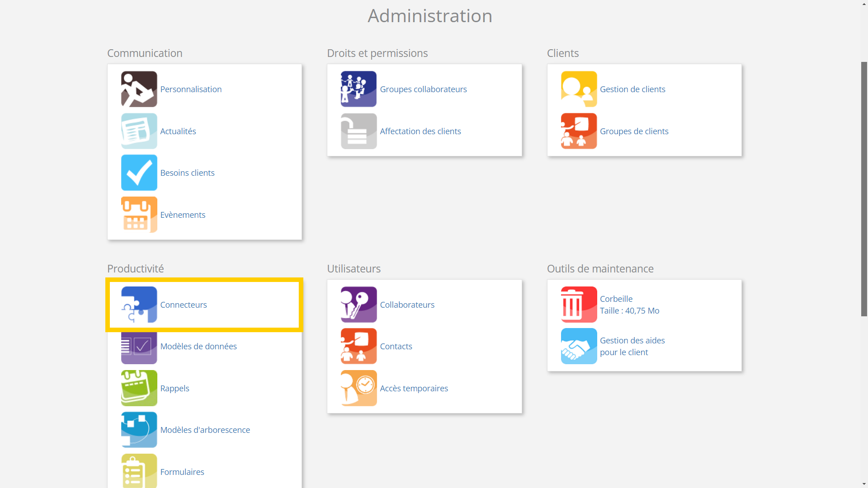This screenshot has width=868, height=488.
Task: Open the Actualités newspaper icon
Action: click(139, 131)
